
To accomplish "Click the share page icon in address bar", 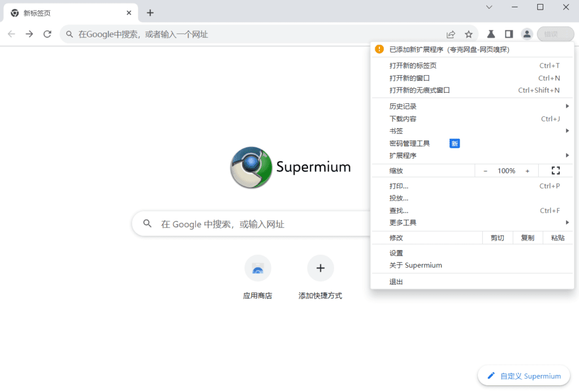I will click(x=451, y=34).
